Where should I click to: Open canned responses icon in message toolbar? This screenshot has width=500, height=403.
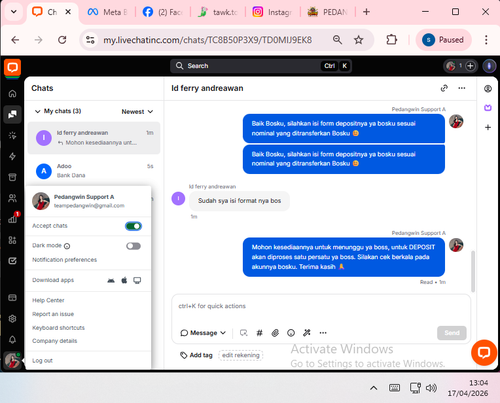(244, 333)
